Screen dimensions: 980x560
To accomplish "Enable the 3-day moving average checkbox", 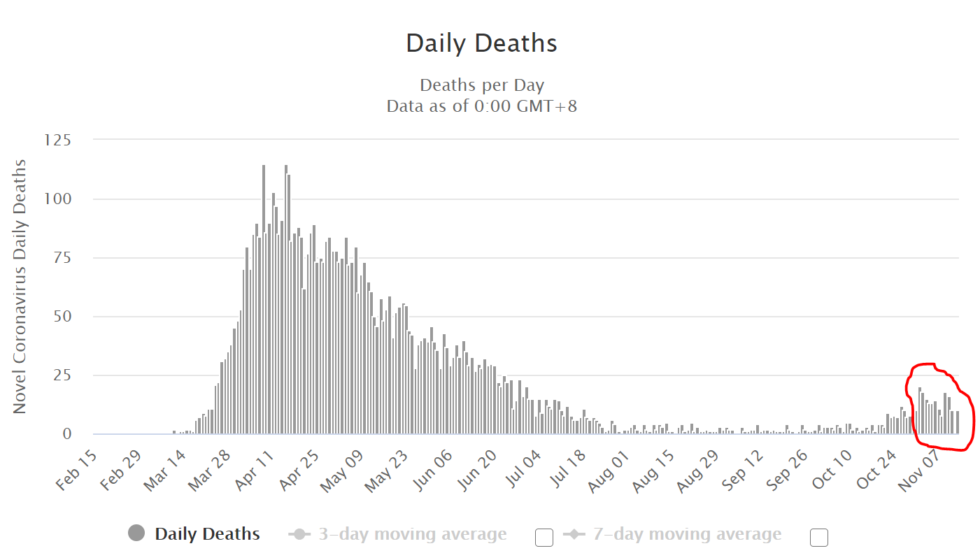I will click(544, 537).
